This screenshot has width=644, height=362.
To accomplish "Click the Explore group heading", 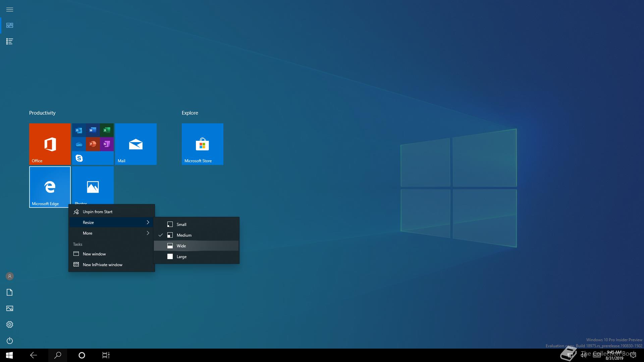I will (190, 113).
